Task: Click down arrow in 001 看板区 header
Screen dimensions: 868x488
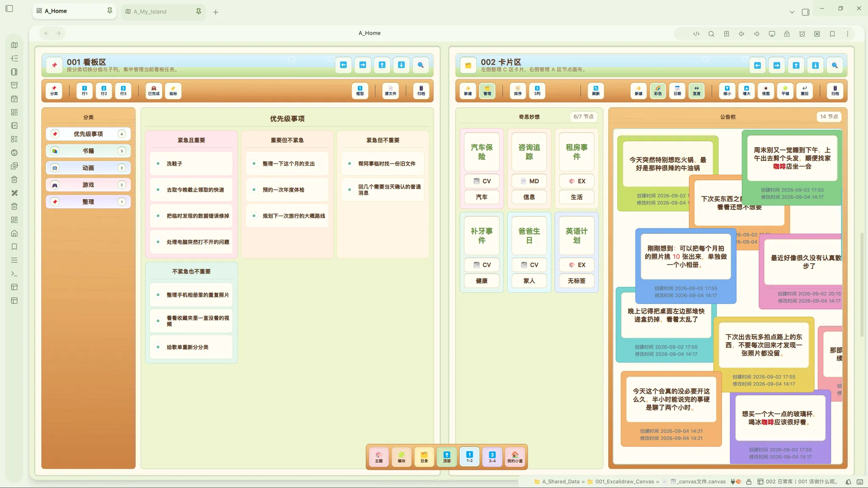Action: pos(401,65)
